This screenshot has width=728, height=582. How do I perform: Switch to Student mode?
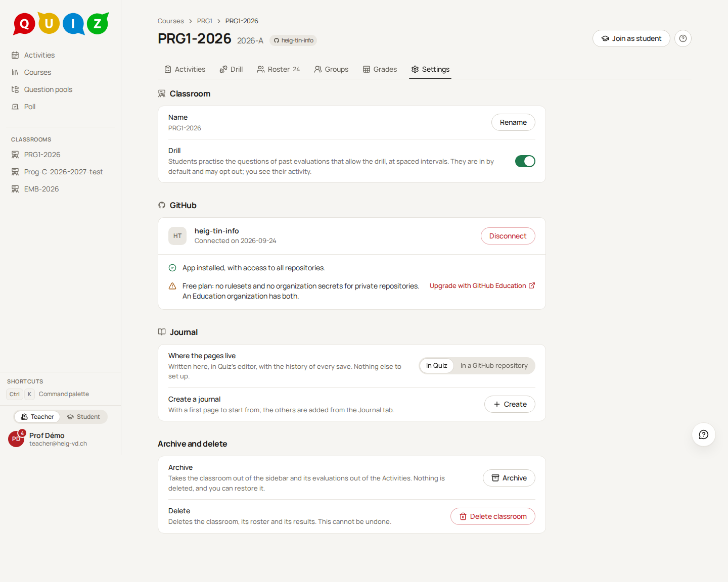pos(83,417)
